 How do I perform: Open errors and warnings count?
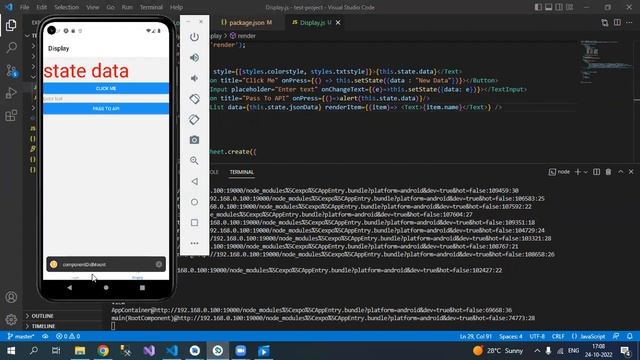point(68,336)
